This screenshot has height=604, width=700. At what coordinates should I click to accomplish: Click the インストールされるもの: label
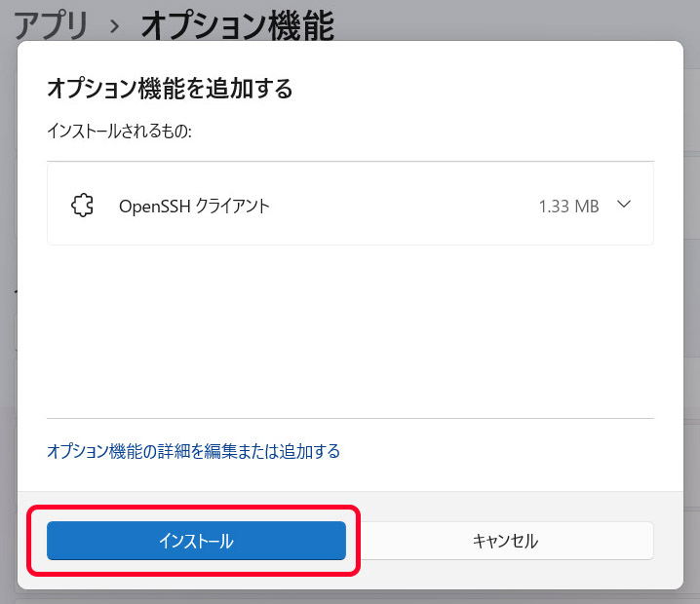(x=119, y=132)
